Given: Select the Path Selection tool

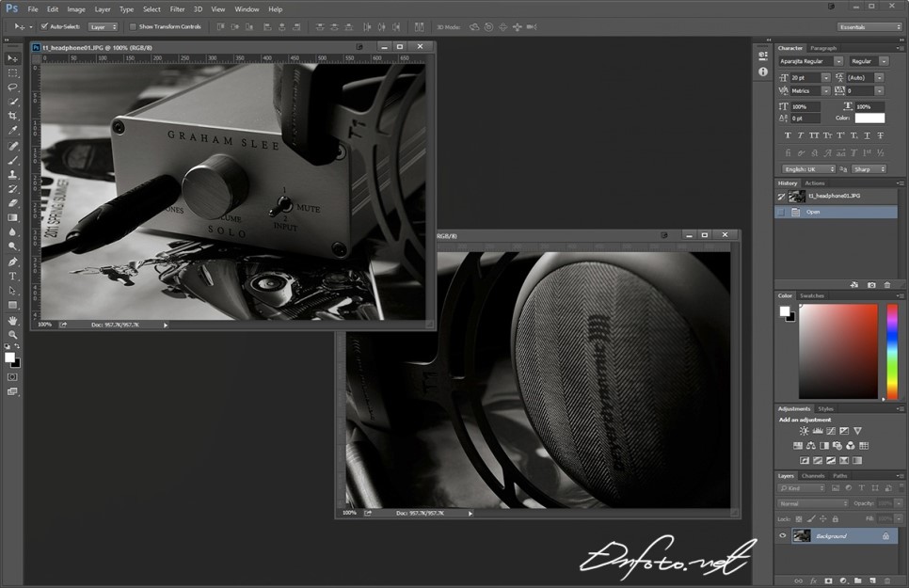Looking at the screenshot, I should (x=12, y=291).
